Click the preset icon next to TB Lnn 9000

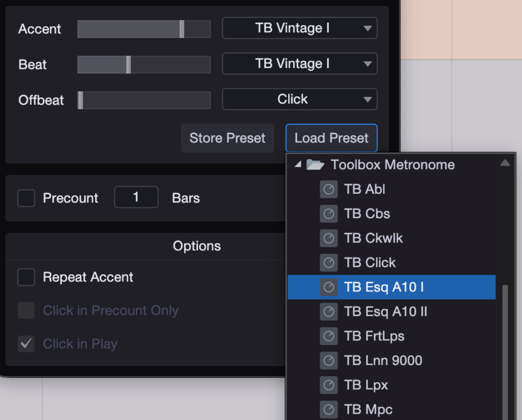point(328,360)
